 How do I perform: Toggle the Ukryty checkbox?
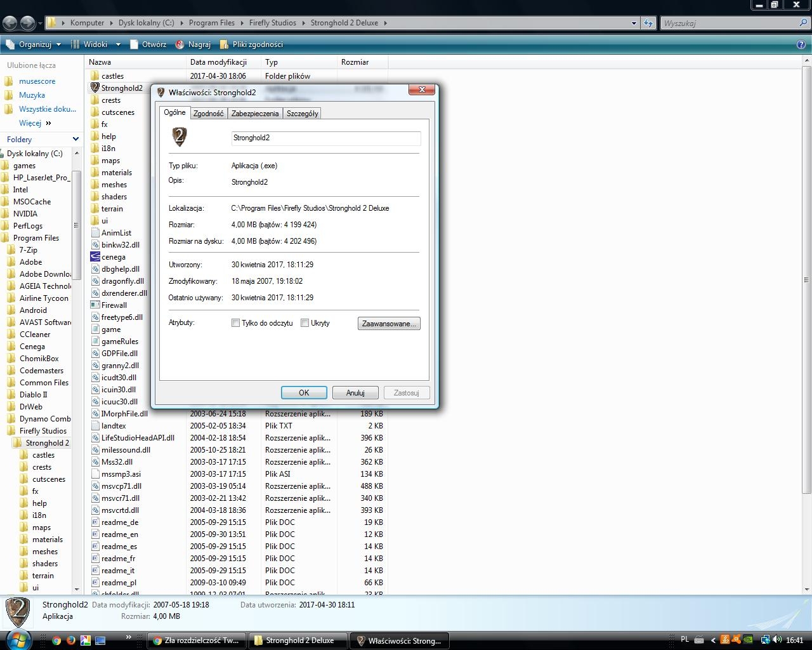pos(305,323)
